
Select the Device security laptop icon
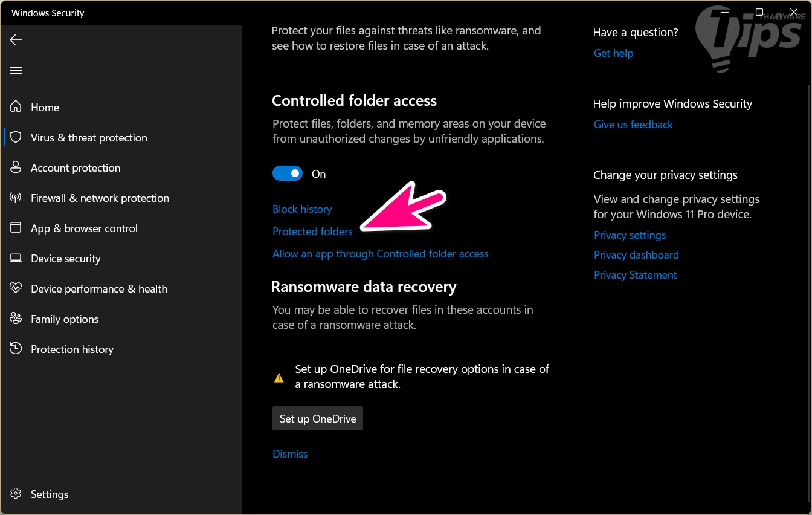(16, 258)
